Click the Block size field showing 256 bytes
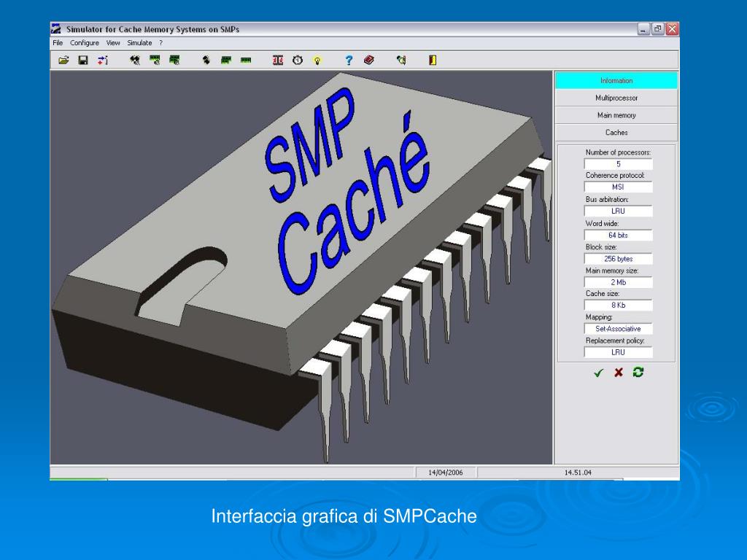The image size is (747, 560). pos(619,259)
